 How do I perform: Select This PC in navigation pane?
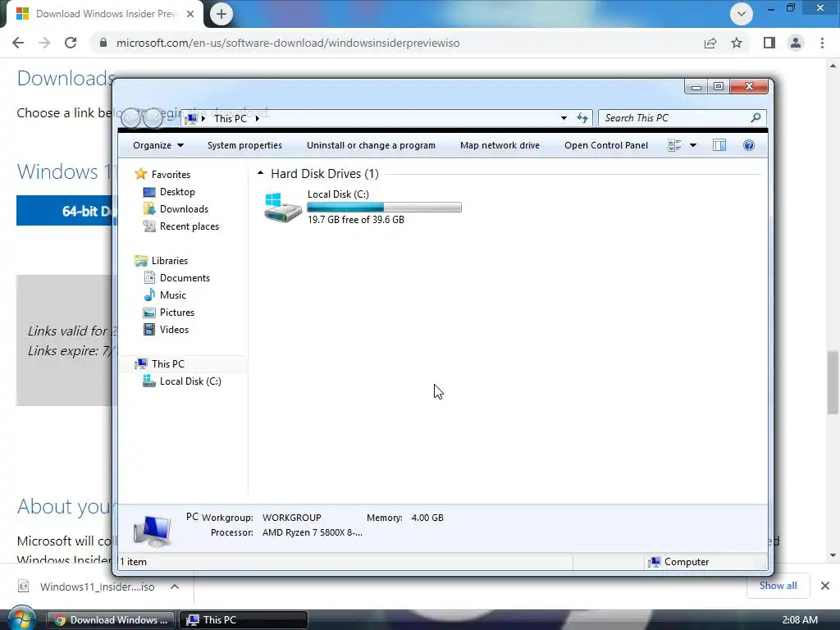167,363
